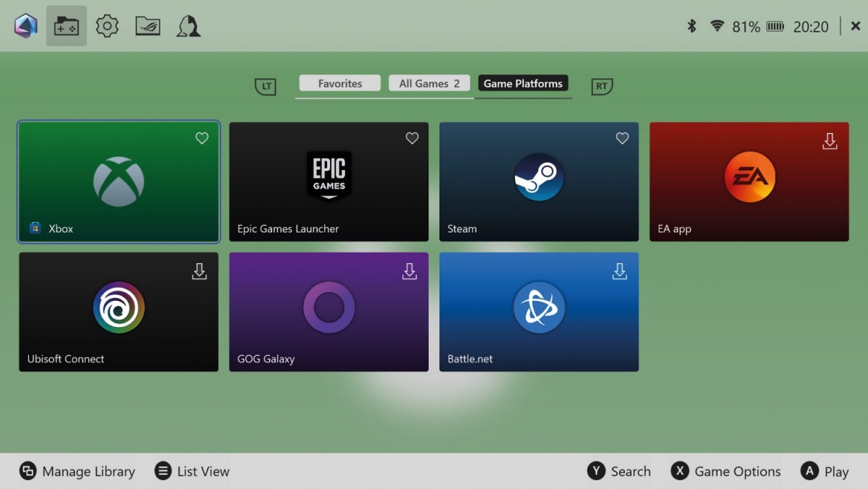The height and width of the screenshot is (489, 868).
Task: Click the Battle.net logo
Action: click(x=539, y=307)
